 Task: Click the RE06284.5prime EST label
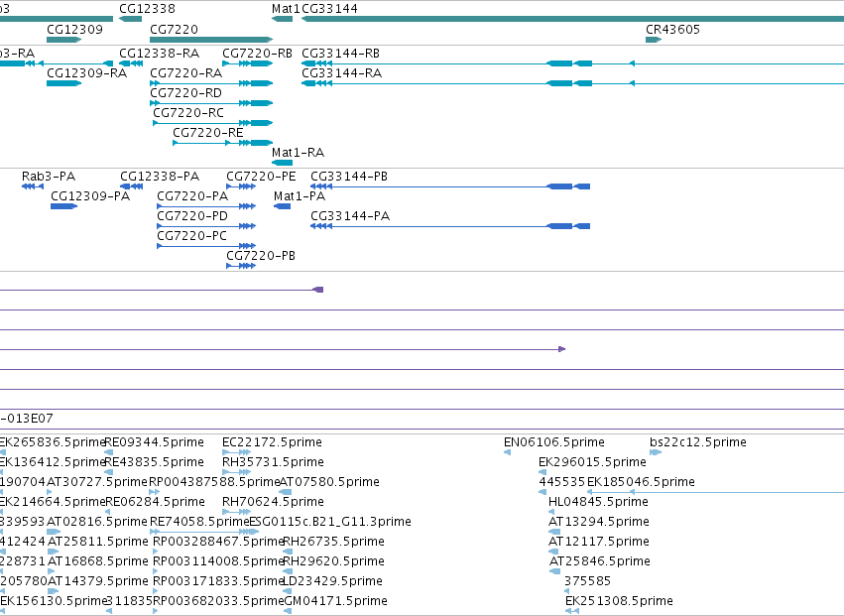pos(155,502)
